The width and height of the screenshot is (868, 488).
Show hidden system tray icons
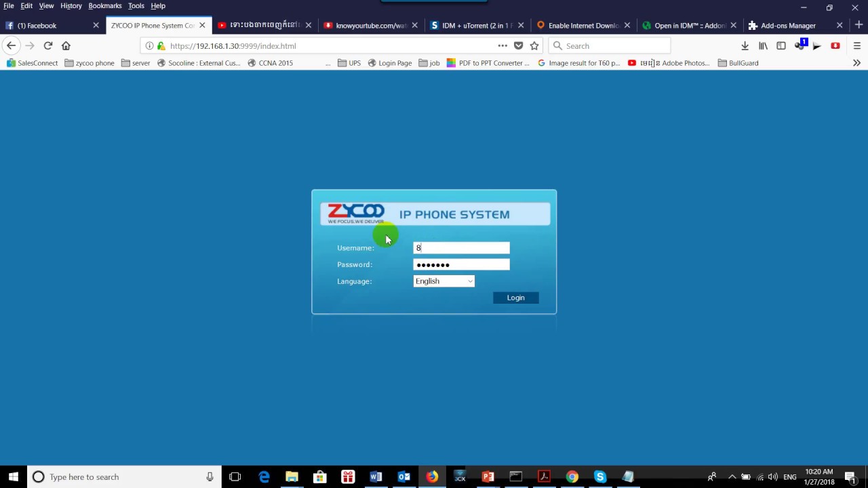point(731,476)
